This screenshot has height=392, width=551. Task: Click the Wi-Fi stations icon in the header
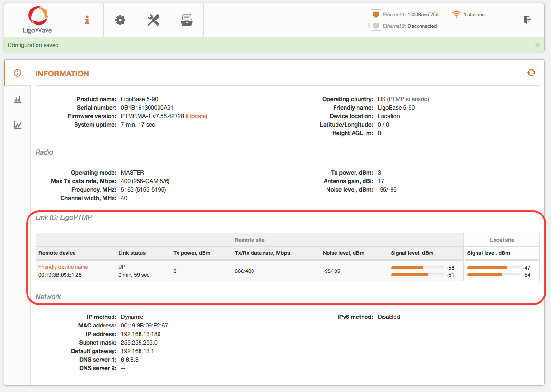(x=457, y=14)
